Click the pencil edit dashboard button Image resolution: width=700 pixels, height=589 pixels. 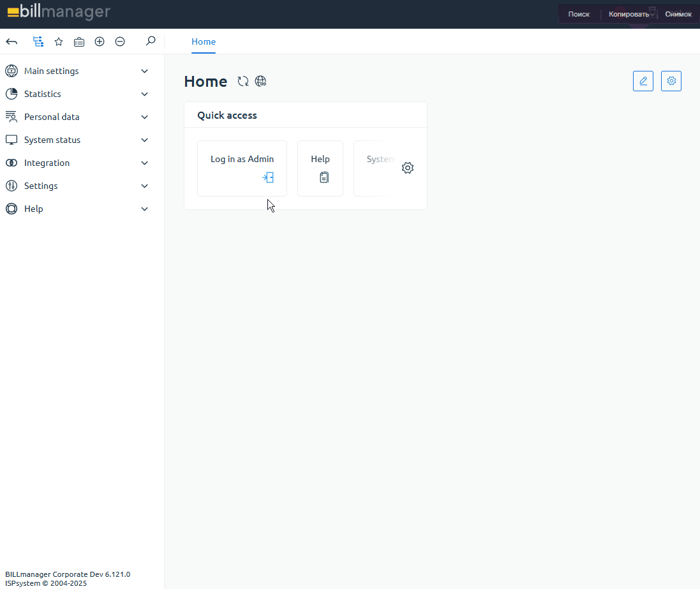pos(643,81)
